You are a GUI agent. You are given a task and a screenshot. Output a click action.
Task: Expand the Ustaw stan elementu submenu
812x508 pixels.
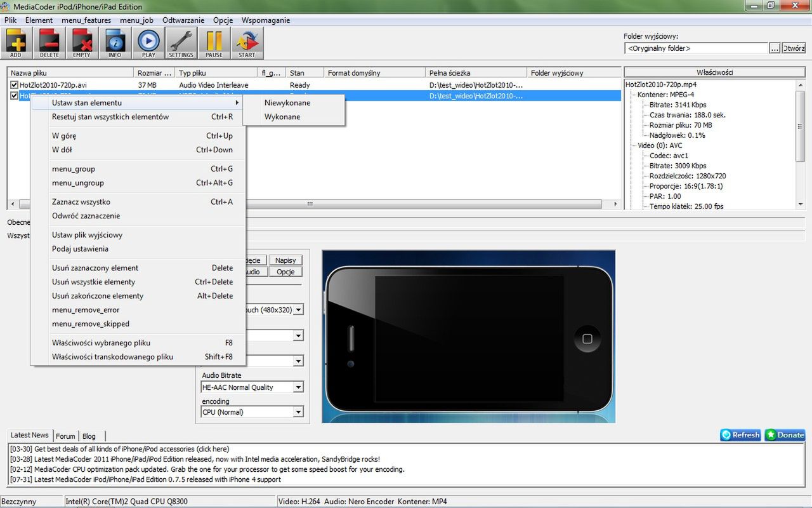(137, 103)
